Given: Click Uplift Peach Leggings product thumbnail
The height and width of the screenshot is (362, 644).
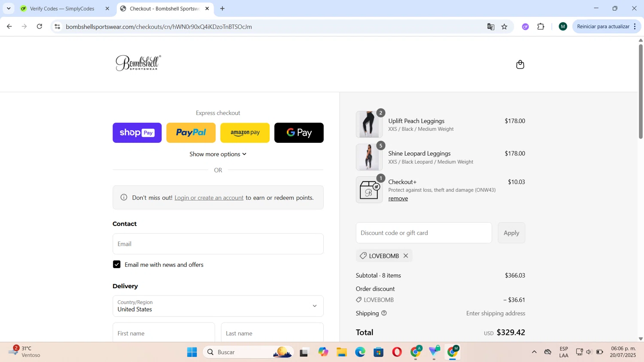Looking at the screenshot, I should 369,124.
